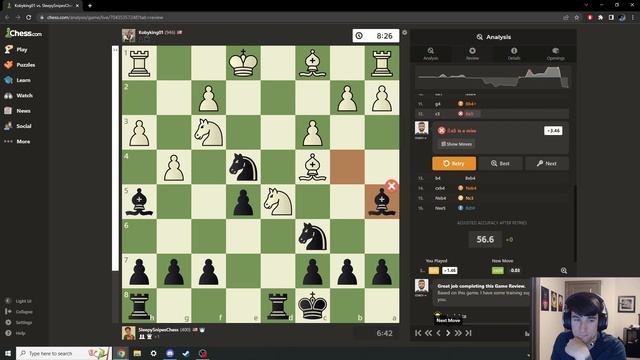Screen dimensions: 640x360
Task: Open a new browser tab
Action: (x=90, y=6)
